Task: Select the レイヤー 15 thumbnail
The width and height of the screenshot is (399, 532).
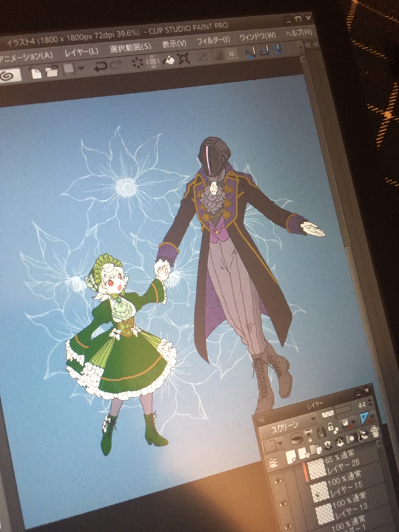Action: coord(320,492)
